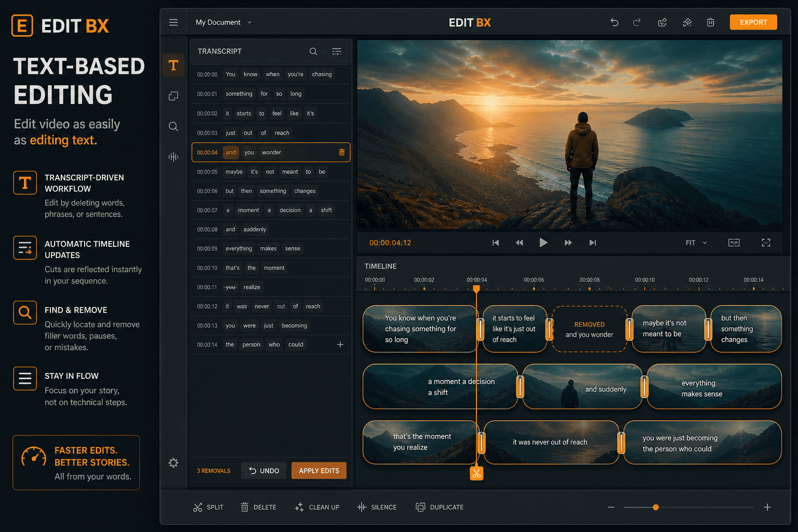Select the 'maybe it's not meant to be' clip
798x532 pixels.
[669, 329]
